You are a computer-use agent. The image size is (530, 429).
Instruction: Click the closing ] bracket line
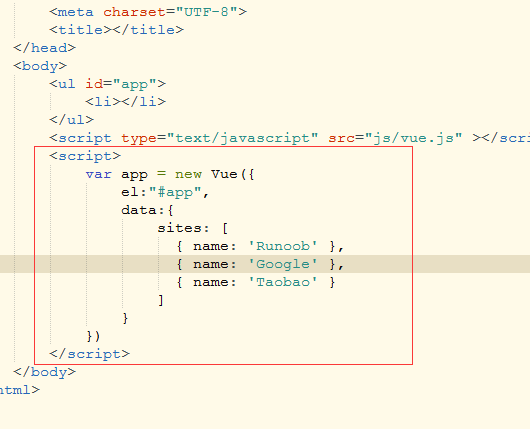pyautogui.click(x=161, y=300)
